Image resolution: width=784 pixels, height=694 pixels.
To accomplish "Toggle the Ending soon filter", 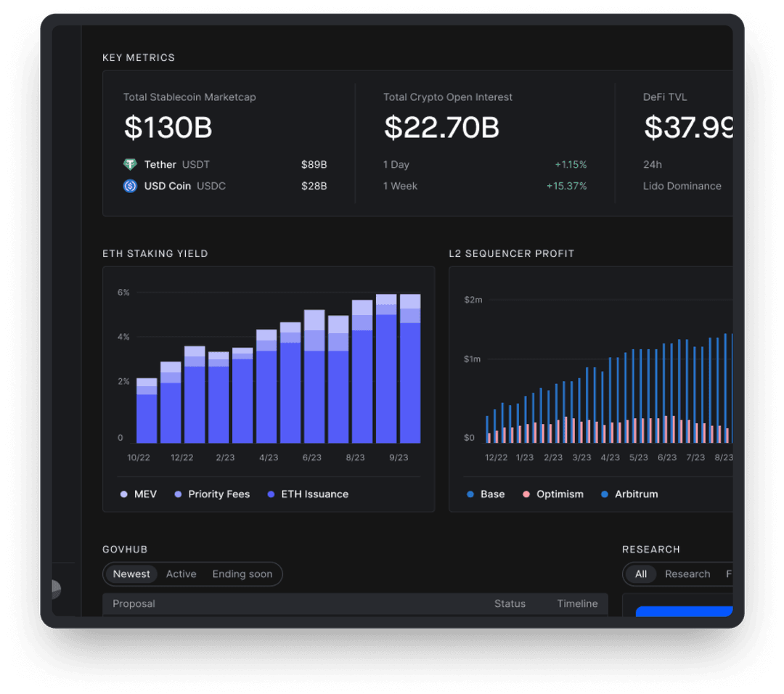I will [x=242, y=573].
